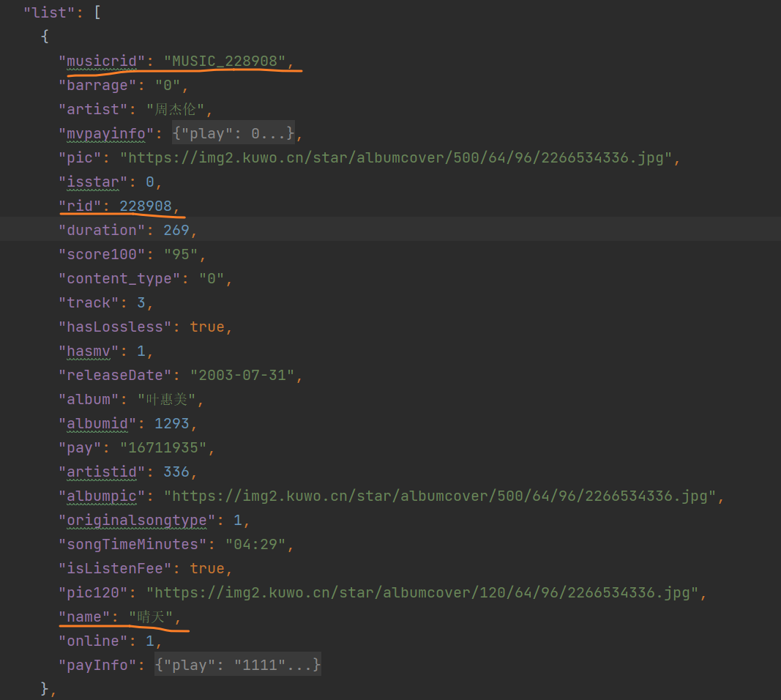Viewport: 781px width, 700px height.
Task: Click the hasLossless value true
Action: 207,327
